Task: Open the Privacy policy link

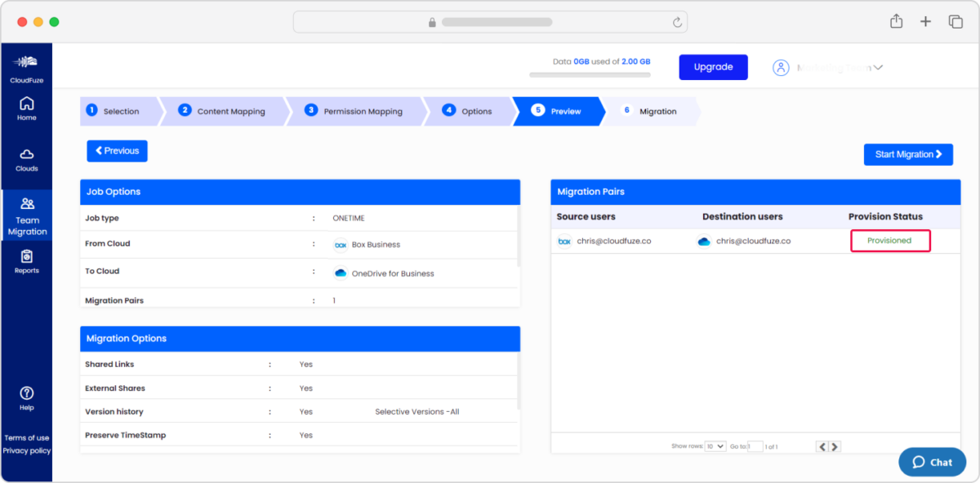Action: 27,450
